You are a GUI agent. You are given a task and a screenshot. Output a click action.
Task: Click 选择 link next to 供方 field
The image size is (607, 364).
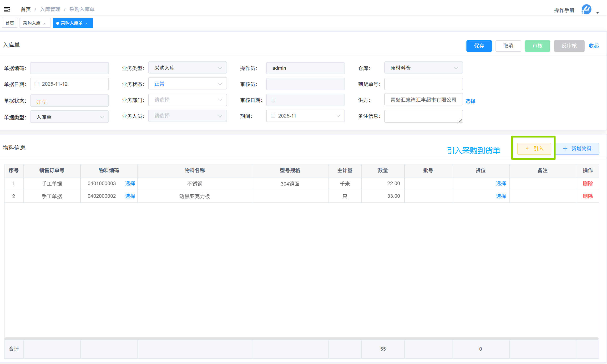(x=470, y=101)
